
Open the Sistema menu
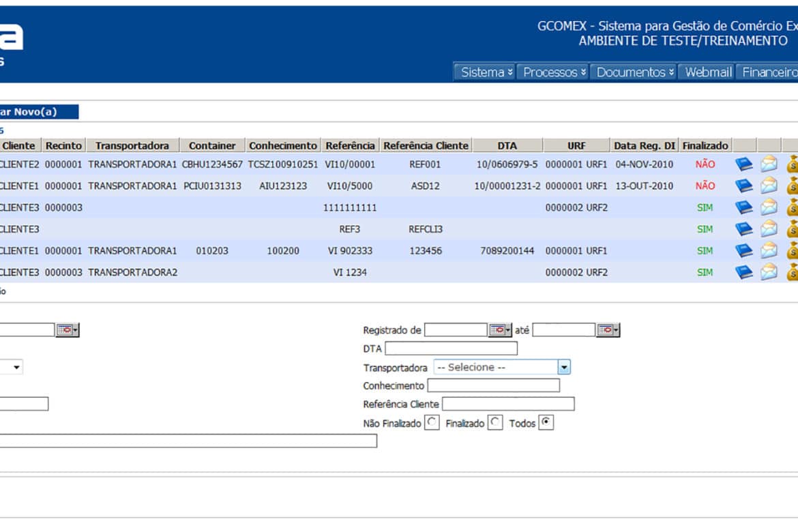click(486, 72)
